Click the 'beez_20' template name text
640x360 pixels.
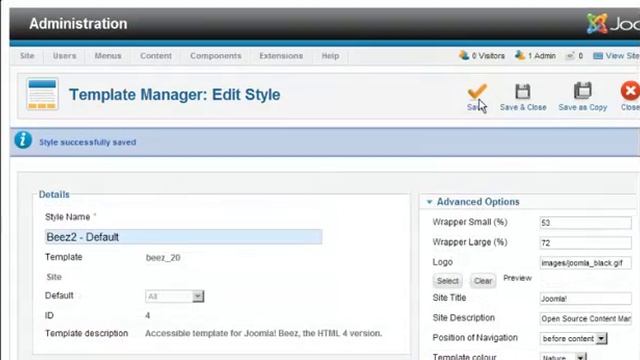point(163,258)
